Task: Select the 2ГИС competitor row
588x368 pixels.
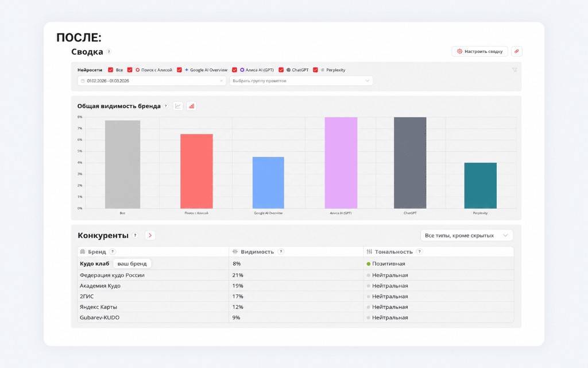Action: tap(296, 296)
